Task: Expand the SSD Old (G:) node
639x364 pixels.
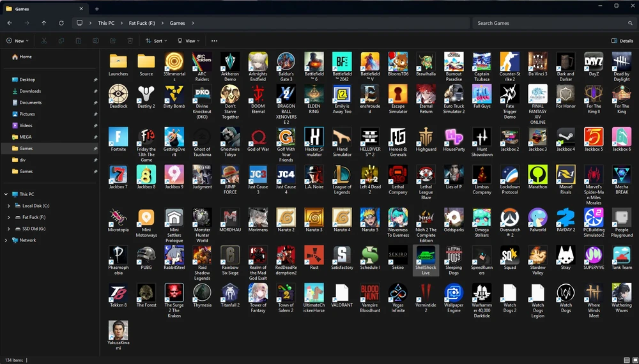Action: click(8, 229)
